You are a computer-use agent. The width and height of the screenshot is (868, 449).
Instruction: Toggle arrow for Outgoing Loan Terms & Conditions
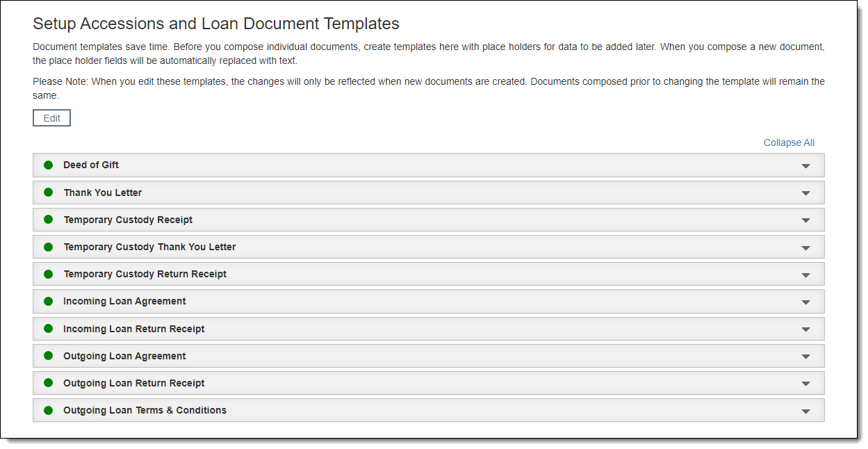point(805,411)
